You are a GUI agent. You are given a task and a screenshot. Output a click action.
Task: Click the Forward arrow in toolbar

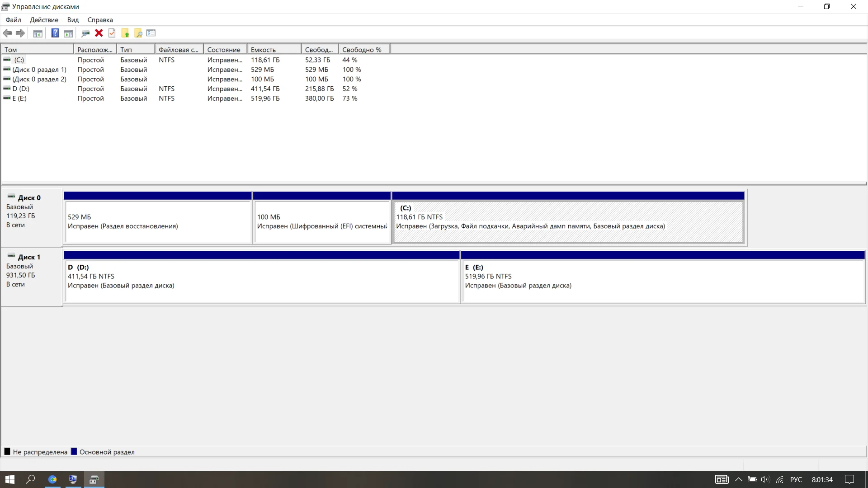20,33
